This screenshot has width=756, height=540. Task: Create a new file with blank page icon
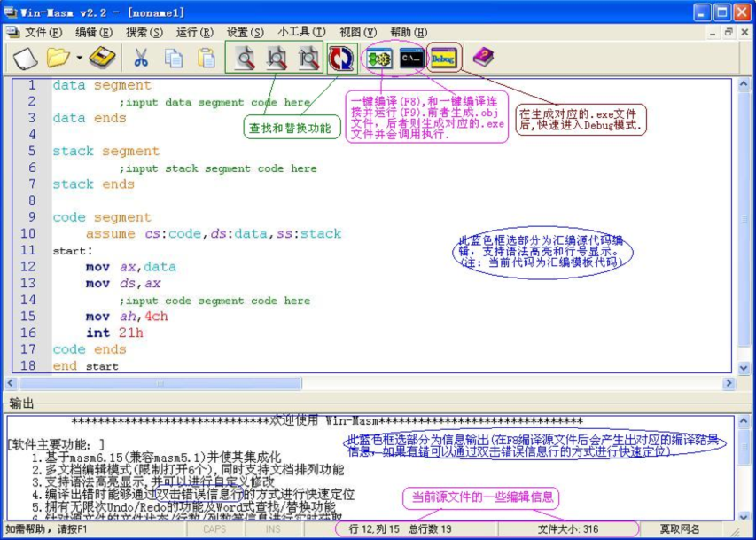pos(25,59)
